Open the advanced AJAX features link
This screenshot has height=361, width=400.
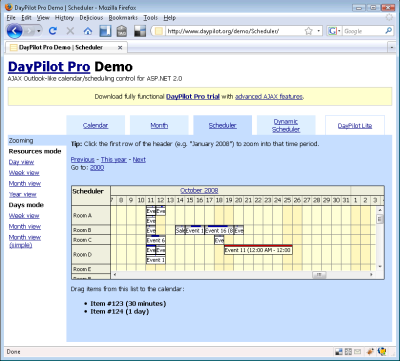[269, 97]
